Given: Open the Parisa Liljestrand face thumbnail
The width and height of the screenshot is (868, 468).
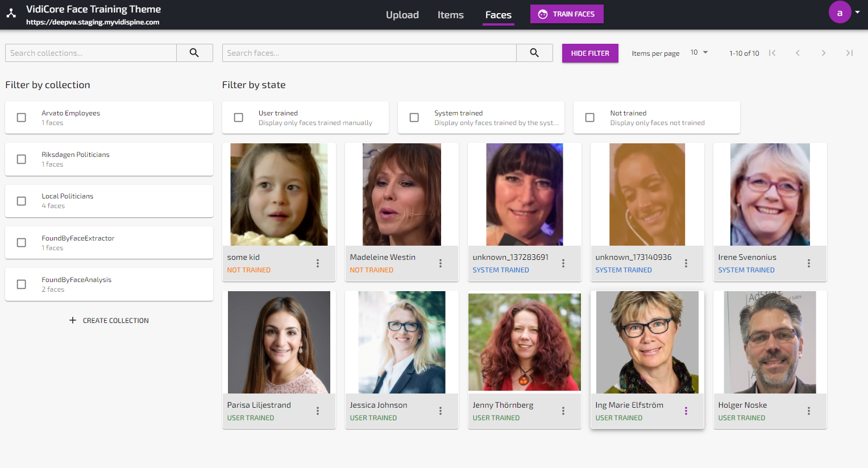Looking at the screenshot, I should [x=279, y=342].
